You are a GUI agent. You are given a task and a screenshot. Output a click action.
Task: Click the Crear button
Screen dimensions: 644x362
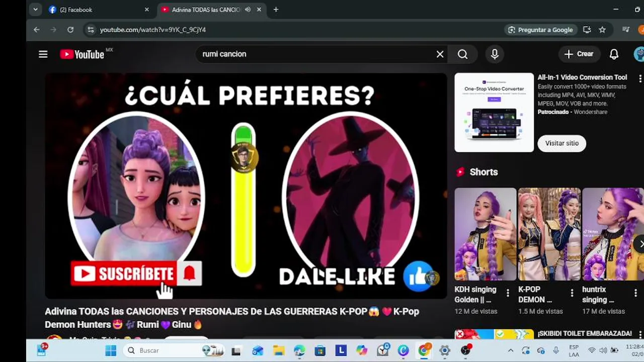coord(579,54)
